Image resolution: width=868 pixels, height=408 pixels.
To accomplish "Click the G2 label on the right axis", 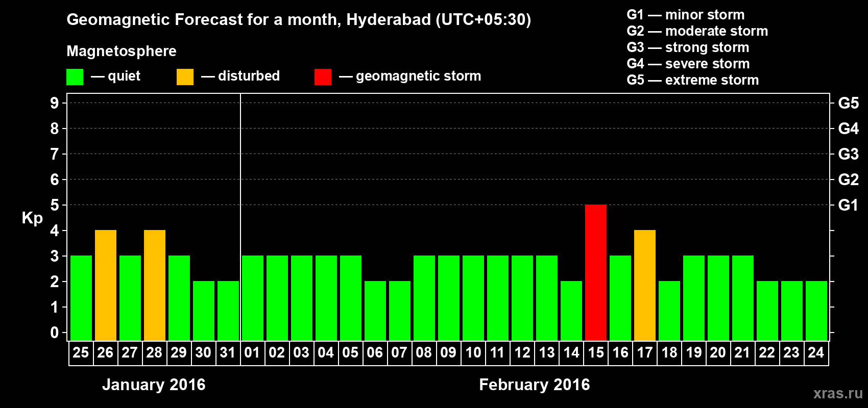I will click(x=848, y=180).
